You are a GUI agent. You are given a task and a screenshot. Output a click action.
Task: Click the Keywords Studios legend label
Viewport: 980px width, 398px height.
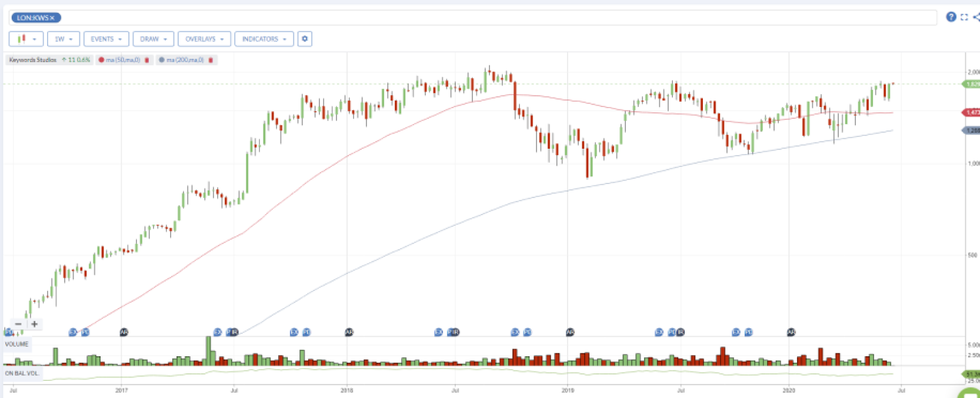[x=33, y=60]
